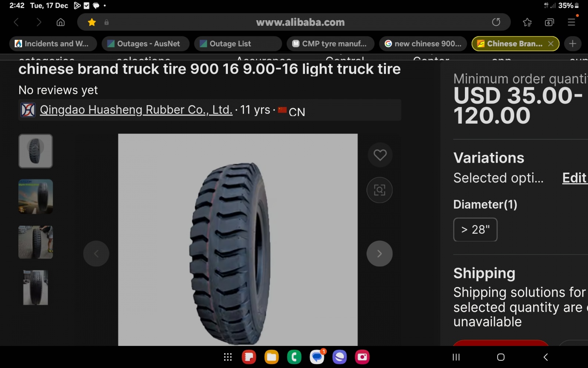Show previous product image with left arrow
Viewport: 588px width, 368px height.
point(96,254)
